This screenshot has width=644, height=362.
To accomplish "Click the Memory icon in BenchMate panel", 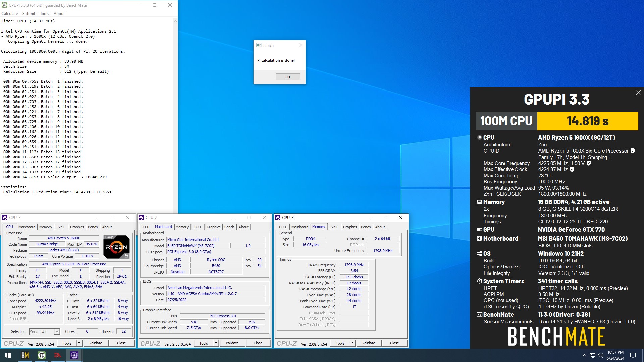I will [x=480, y=202].
